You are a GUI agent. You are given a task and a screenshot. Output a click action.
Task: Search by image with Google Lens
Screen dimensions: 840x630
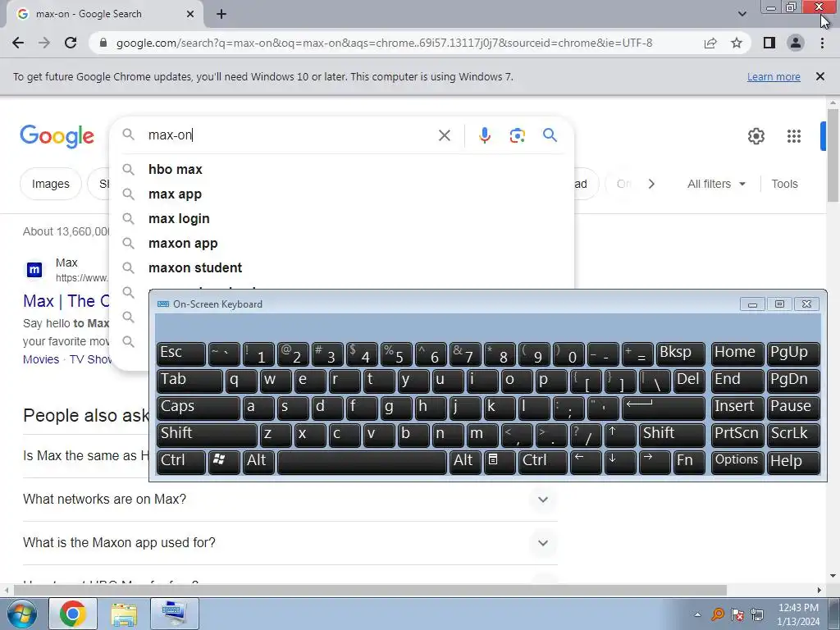point(517,135)
